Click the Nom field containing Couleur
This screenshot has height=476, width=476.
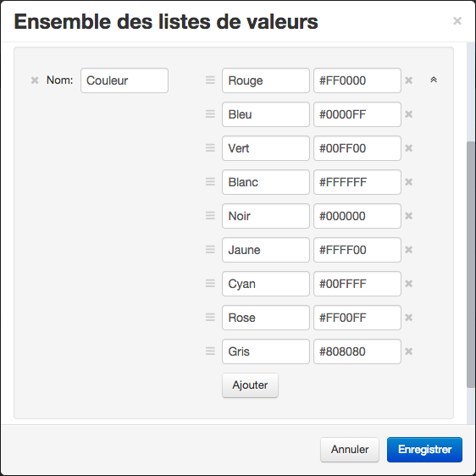125,80
